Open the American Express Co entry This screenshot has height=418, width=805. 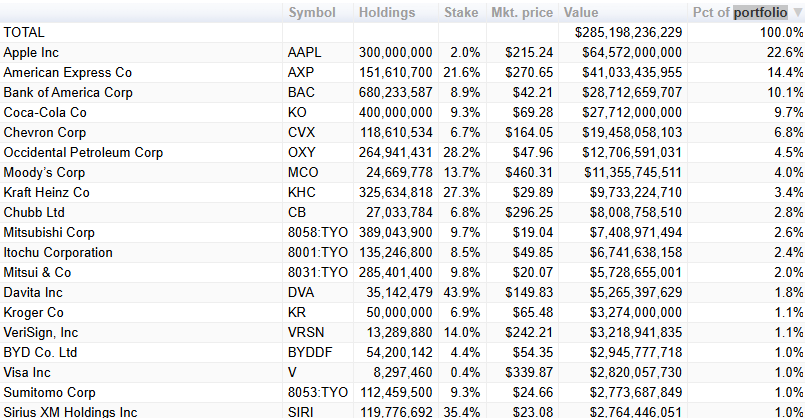click(68, 72)
